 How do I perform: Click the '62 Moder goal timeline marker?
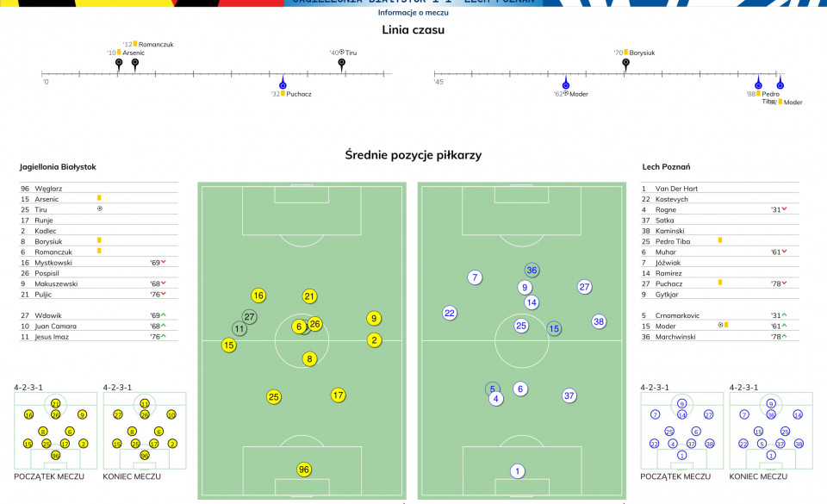565,84
